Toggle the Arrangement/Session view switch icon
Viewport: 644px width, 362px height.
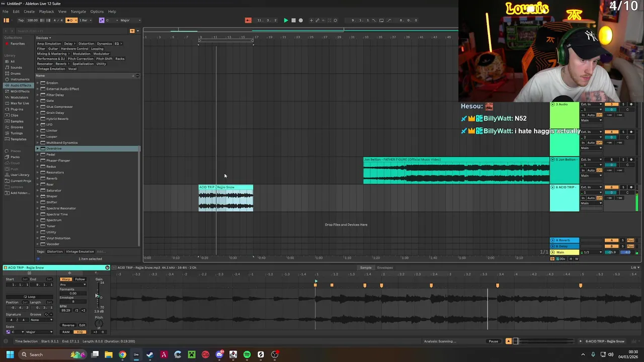[x=7, y=20]
